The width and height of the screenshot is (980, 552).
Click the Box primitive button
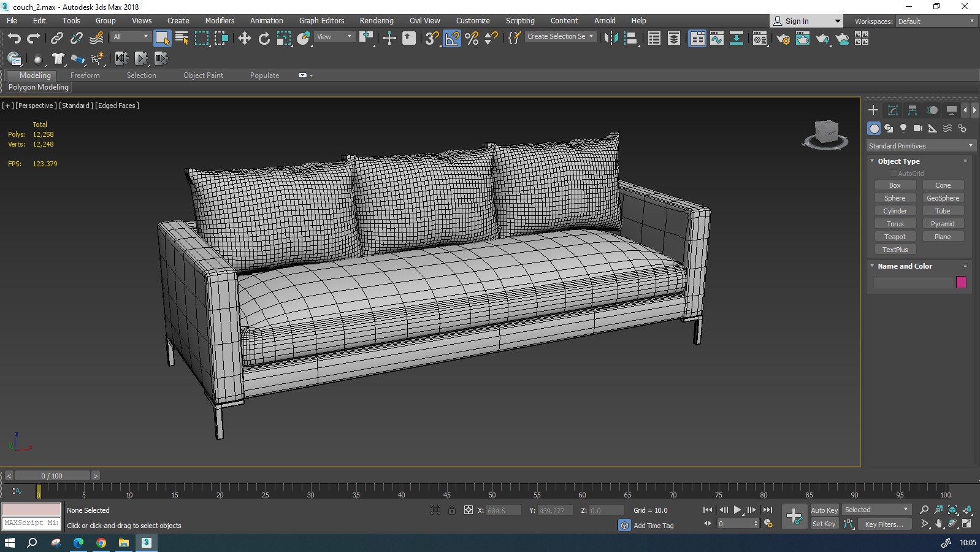tap(895, 185)
